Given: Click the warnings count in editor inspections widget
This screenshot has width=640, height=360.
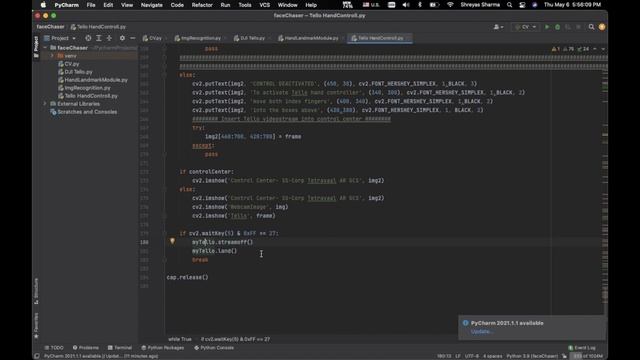Looking at the screenshot, I should (556, 49).
